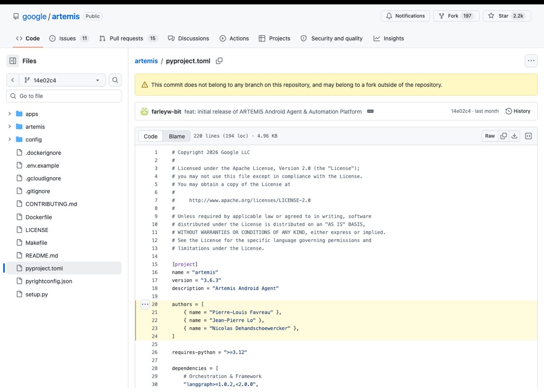Open commit 14e02c4 hash link
This screenshot has height=392, width=544.
pos(461,111)
